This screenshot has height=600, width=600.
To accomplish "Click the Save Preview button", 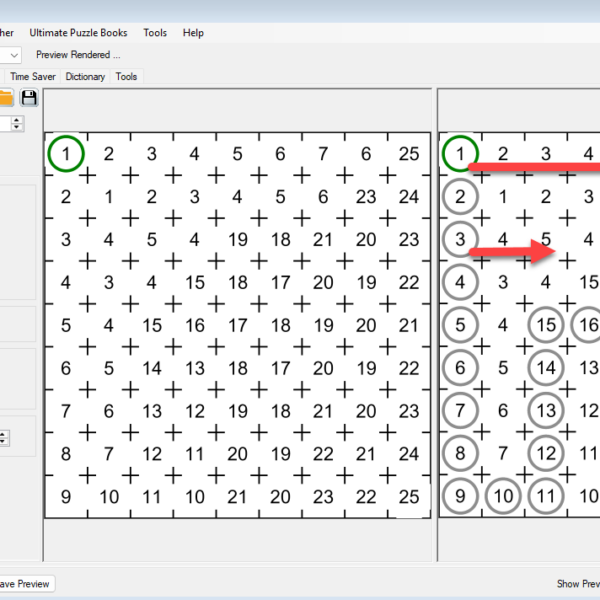I will point(24,584).
